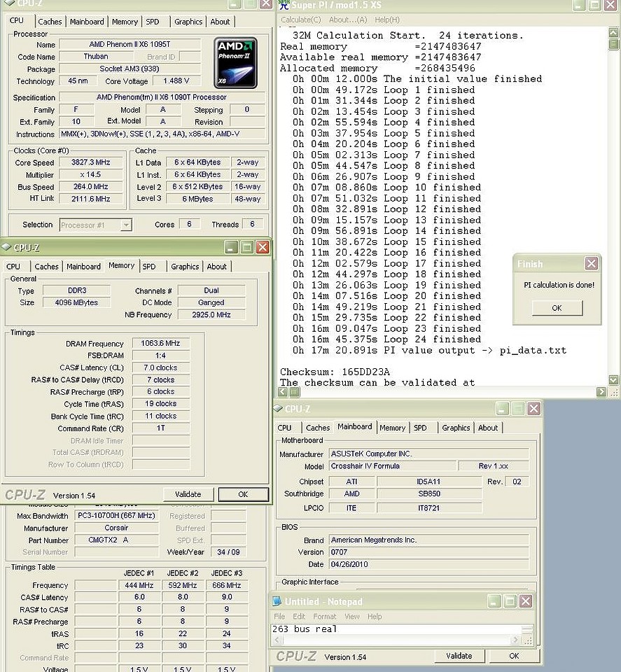Click Super PI horizontal scrollbar right arrow
The image size is (621, 672).
pyautogui.click(x=601, y=392)
